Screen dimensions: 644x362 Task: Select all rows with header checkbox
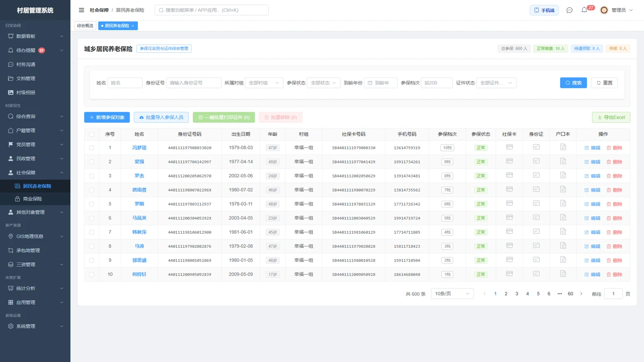(91, 134)
